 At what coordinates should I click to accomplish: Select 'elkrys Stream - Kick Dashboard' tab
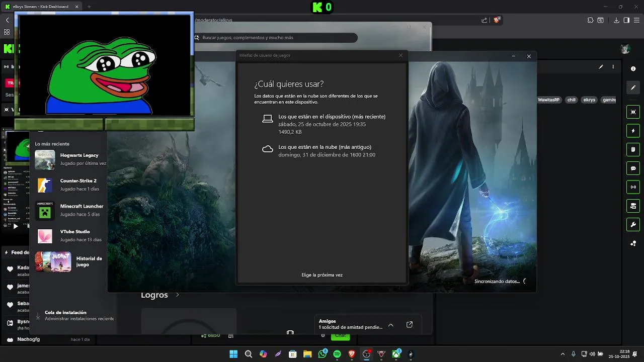[x=41, y=7]
